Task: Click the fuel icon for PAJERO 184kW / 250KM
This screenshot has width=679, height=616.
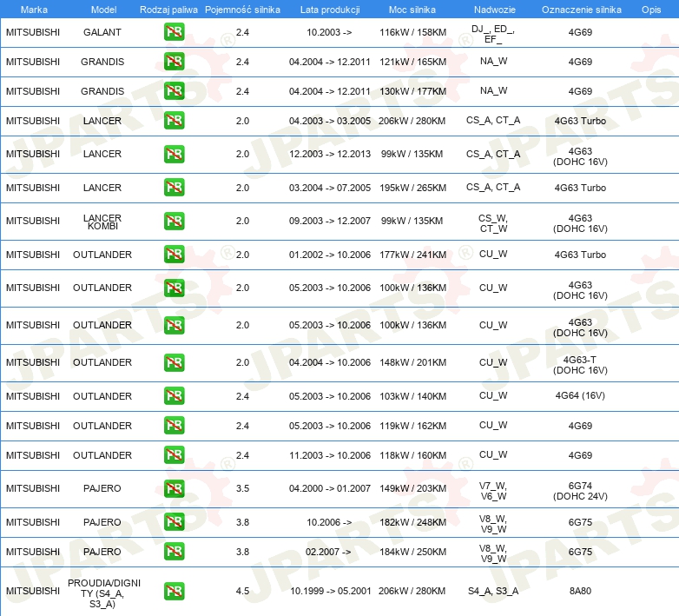Action: click(174, 552)
